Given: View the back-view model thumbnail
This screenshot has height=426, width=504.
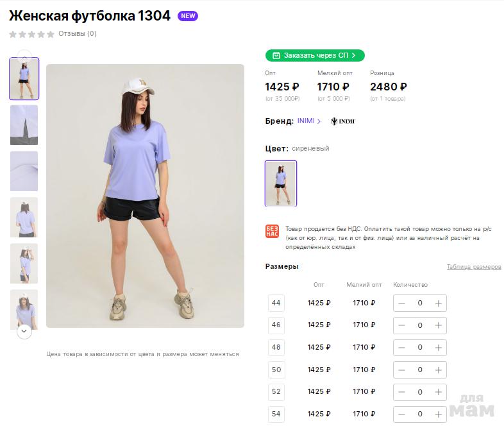Looking at the screenshot, I should pos(24,217).
